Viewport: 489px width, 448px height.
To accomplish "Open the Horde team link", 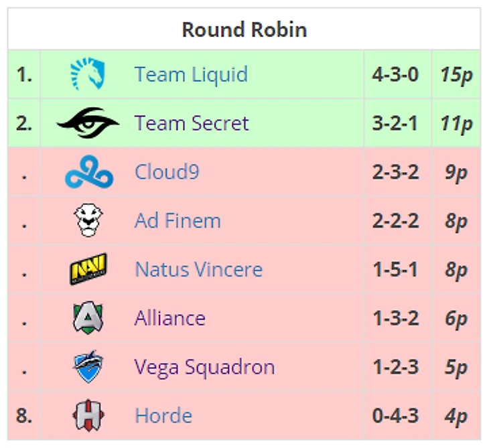I will tap(163, 416).
